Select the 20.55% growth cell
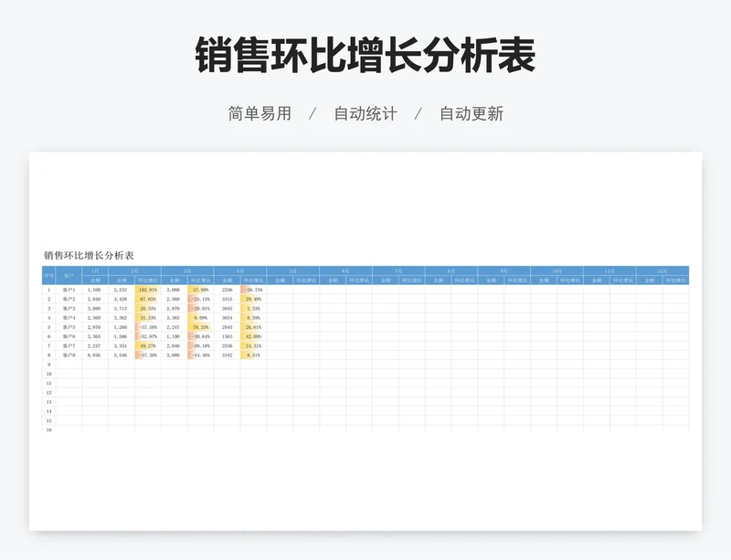Screen dimensions: 731x560 [x=148, y=308]
